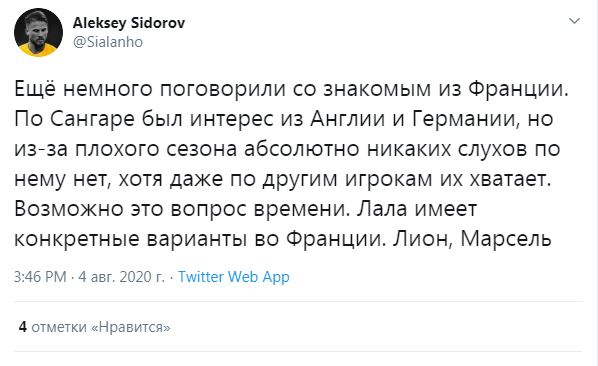
Task: Open Aleksey Sidorov's profile avatar
Action: point(39,32)
